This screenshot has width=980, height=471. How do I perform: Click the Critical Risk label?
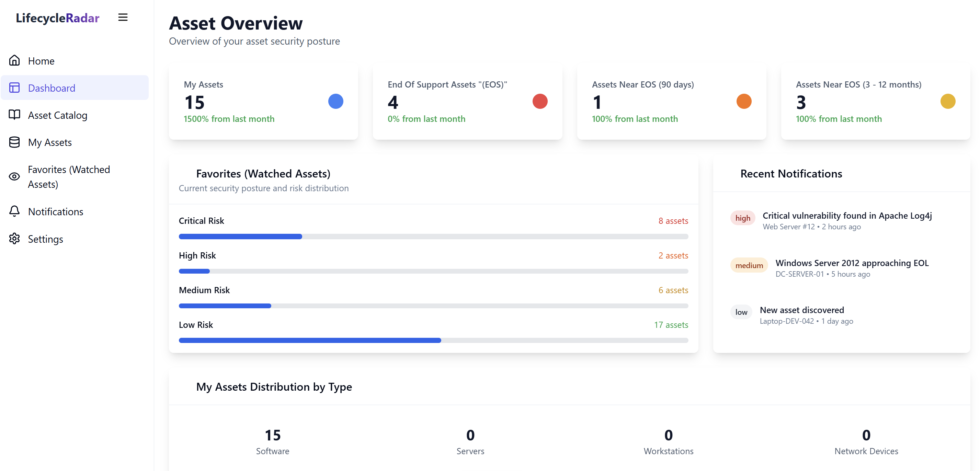pyautogui.click(x=201, y=221)
